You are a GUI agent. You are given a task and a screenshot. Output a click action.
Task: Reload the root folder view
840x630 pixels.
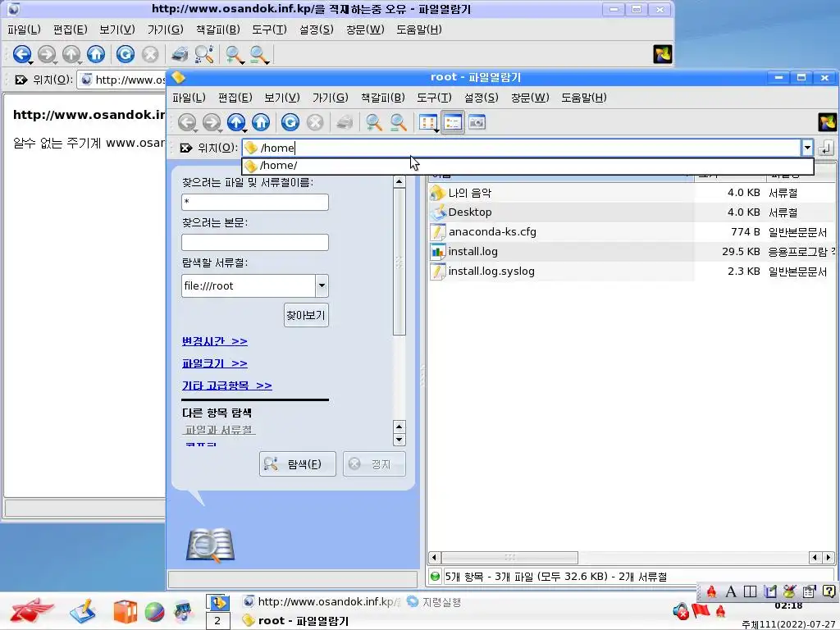(x=290, y=123)
